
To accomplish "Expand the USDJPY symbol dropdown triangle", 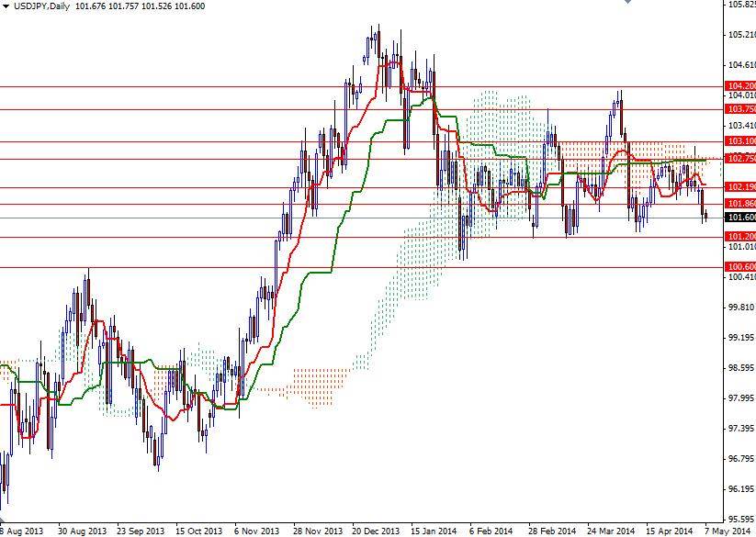I will [x=7, y=5].
